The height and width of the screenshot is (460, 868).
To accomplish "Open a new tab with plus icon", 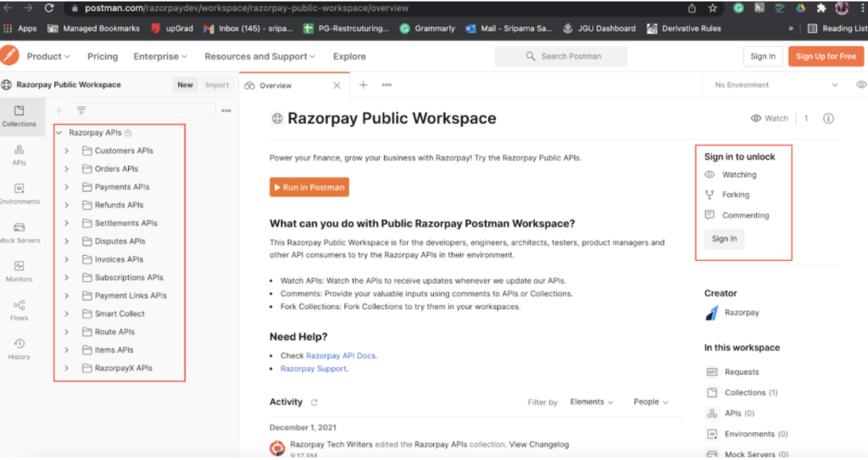I will [363, 85].
